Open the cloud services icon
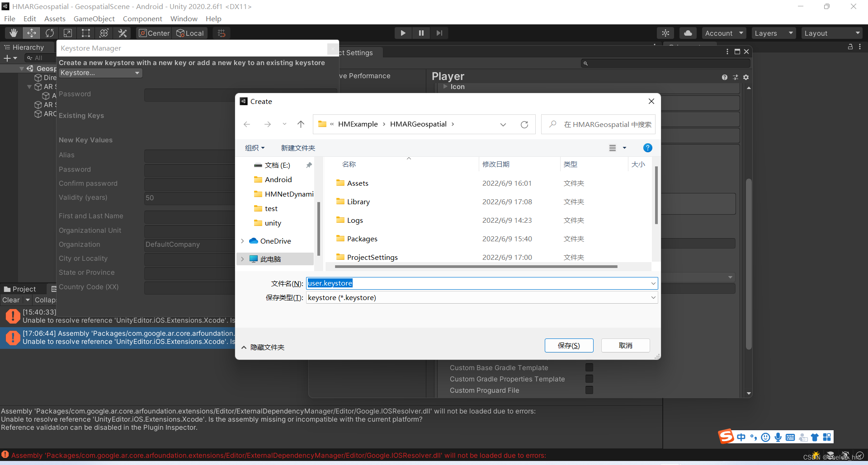The height and width of the screenshot is (465, 868). pos(688,33)
